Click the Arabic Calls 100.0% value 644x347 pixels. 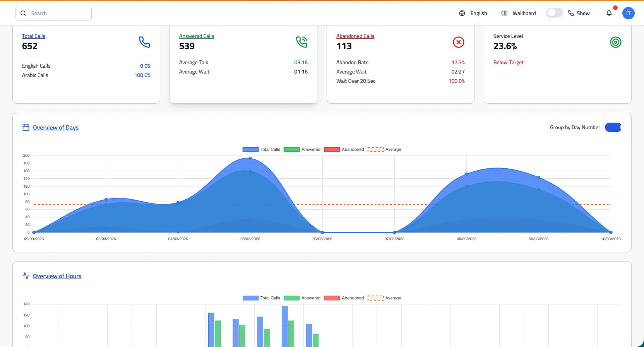click(x=142, y=75)
